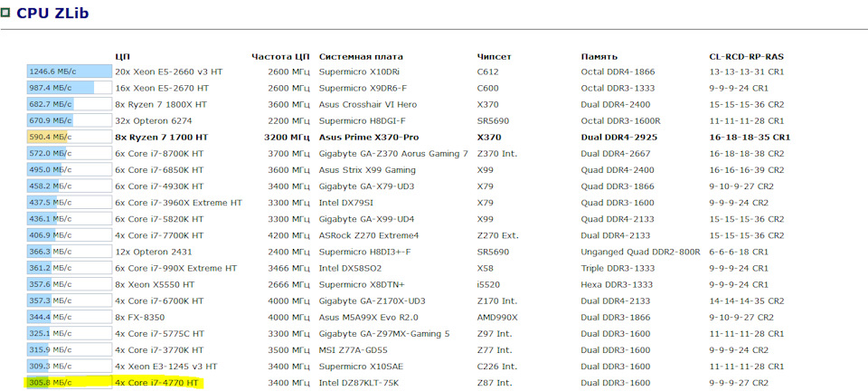Screen dimensions: 868x391
Task: Click the 572.0 МБ/с score bar
Action: tap(70, 153)
